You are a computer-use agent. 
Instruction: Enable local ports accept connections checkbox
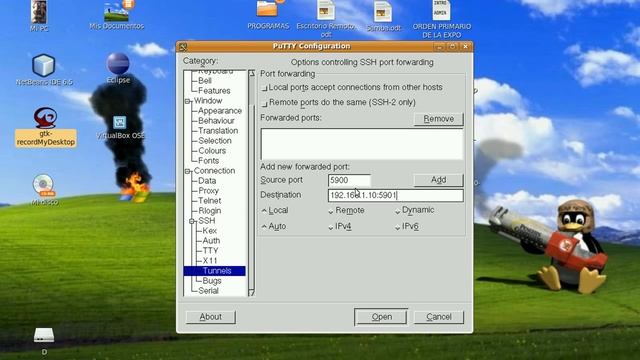tap(264, 88)
